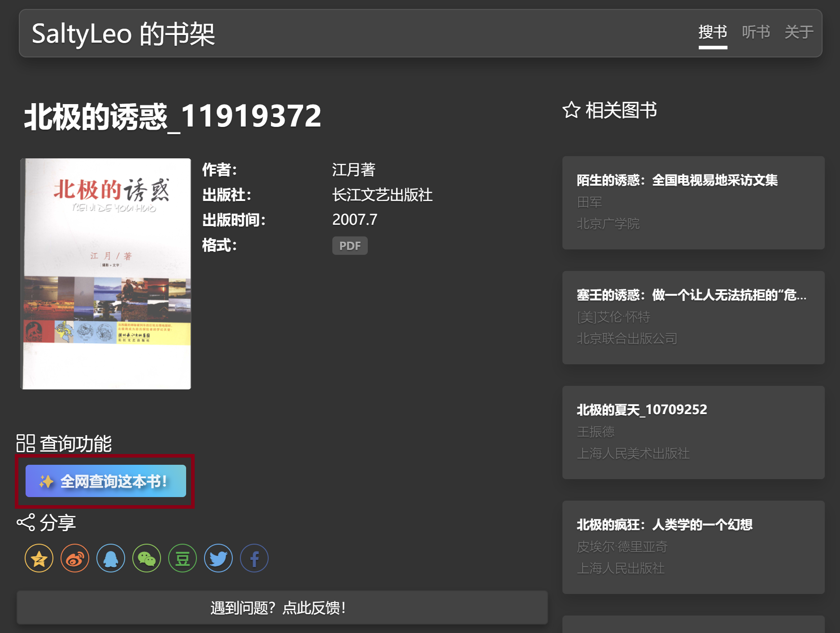Click the 全网查询这本书 button

point(106,480)
